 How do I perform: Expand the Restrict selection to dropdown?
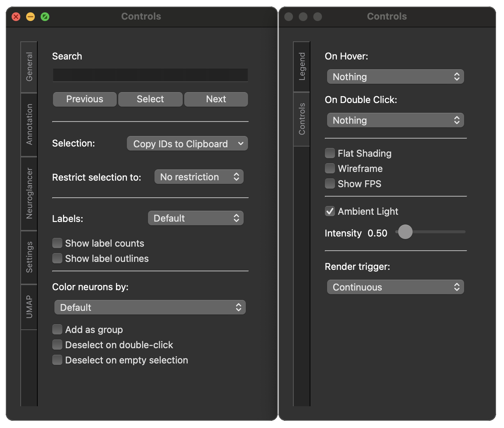click(199, 177)
